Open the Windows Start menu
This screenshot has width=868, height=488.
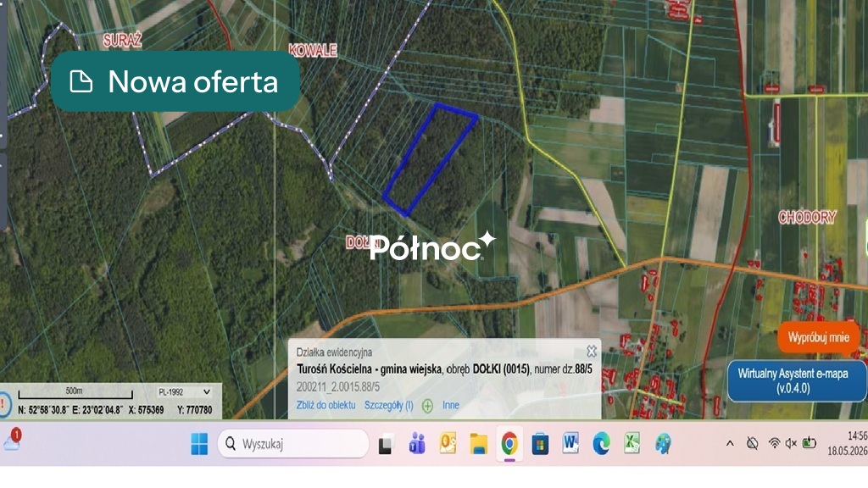(x=198, y=444)
